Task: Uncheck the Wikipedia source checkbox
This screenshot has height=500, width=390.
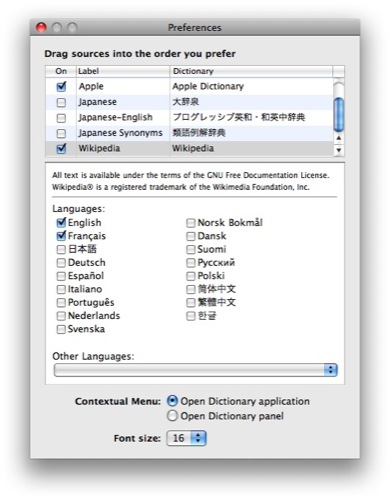Action: click(x=61, y=148)
